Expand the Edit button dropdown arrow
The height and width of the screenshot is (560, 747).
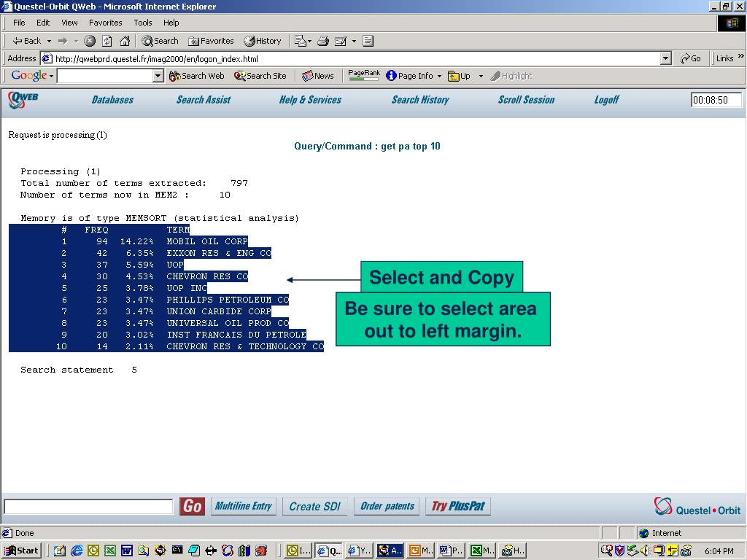click(354, 42)
